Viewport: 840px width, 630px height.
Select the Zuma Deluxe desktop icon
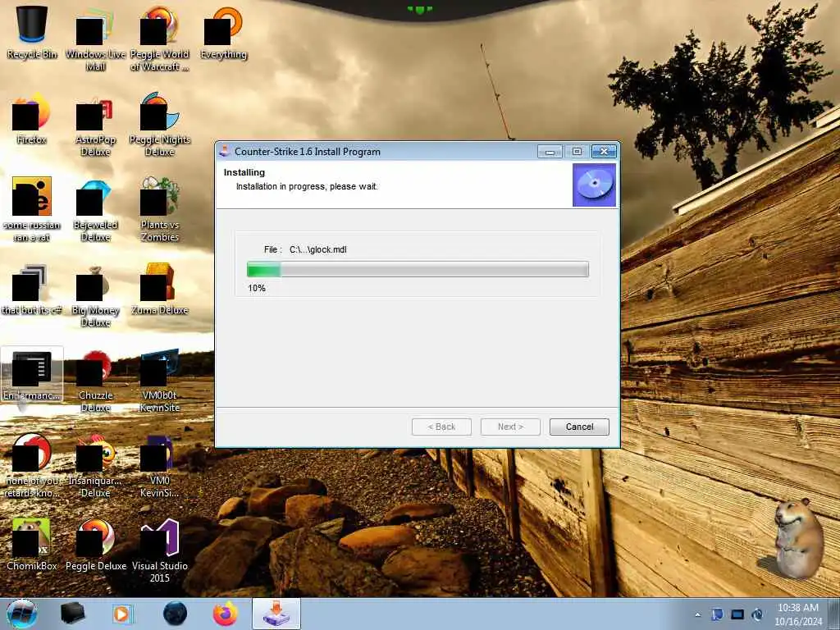160,290
